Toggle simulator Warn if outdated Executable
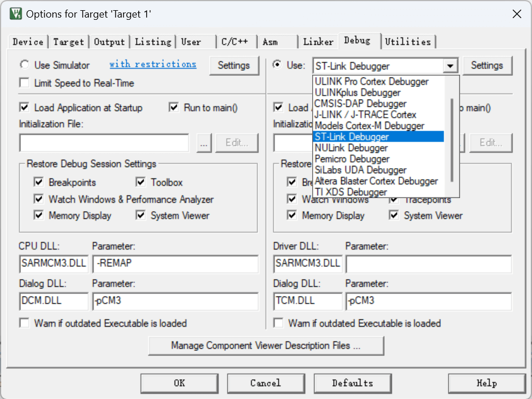 [24, 323]
